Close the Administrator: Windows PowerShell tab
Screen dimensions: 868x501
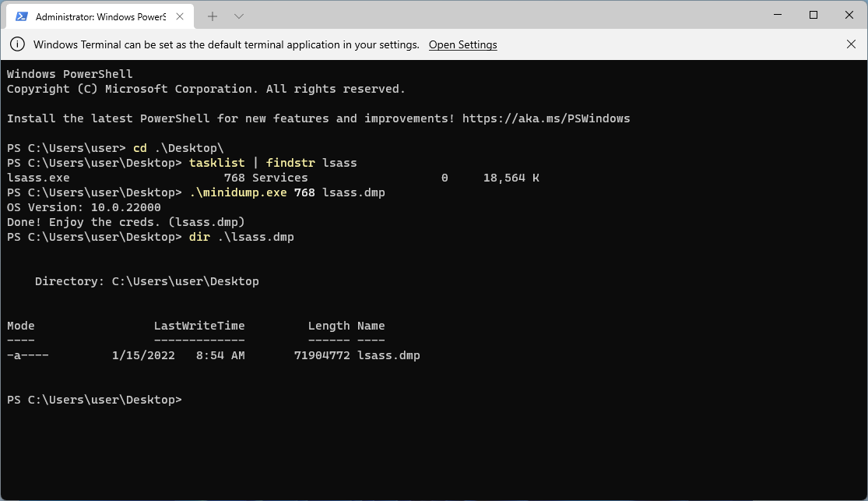180,16
